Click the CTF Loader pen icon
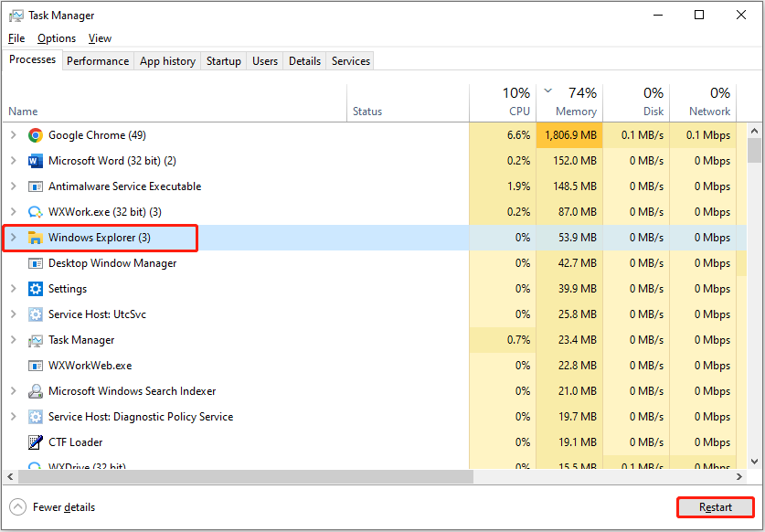The width and height of the screenshot is (765, 532). [36, 442]
